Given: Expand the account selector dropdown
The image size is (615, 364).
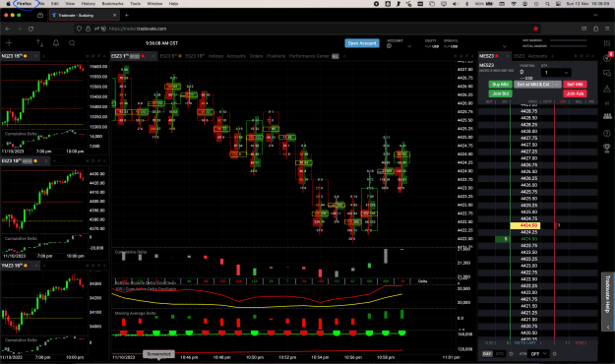Looking at the screenshot, I should point(409,46).
